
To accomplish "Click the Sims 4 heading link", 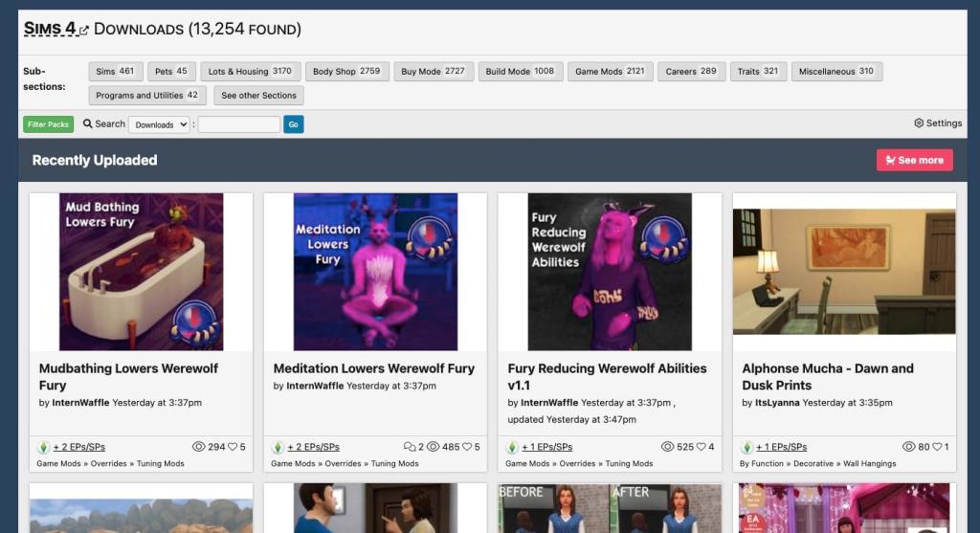I will 50,29.
